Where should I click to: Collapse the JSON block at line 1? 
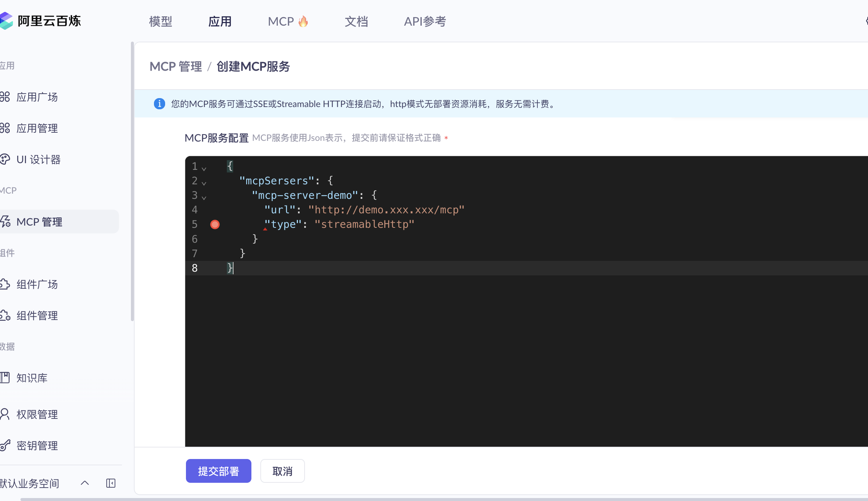204,169
